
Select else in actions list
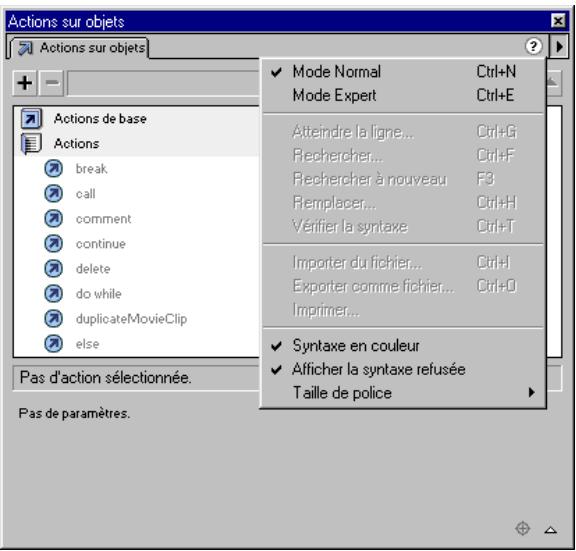[87, 344]
